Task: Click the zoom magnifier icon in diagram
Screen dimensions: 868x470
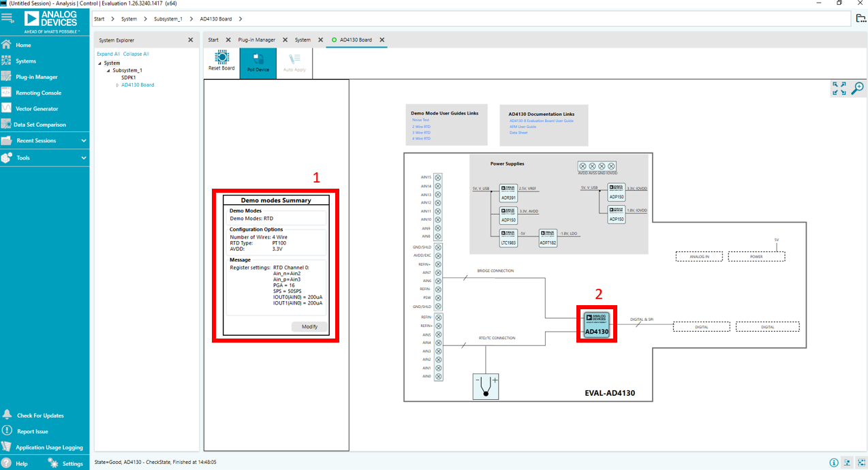Action: point(858,89)
